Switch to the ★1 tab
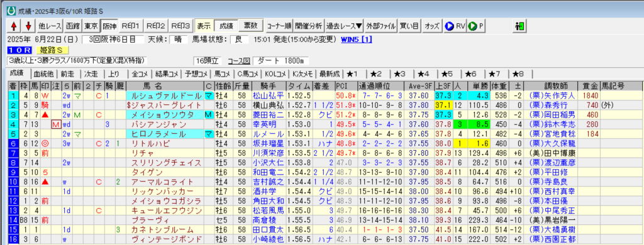The width and height of the screenshot is (644, 245). pyautogui.click(x=352, y=74)
